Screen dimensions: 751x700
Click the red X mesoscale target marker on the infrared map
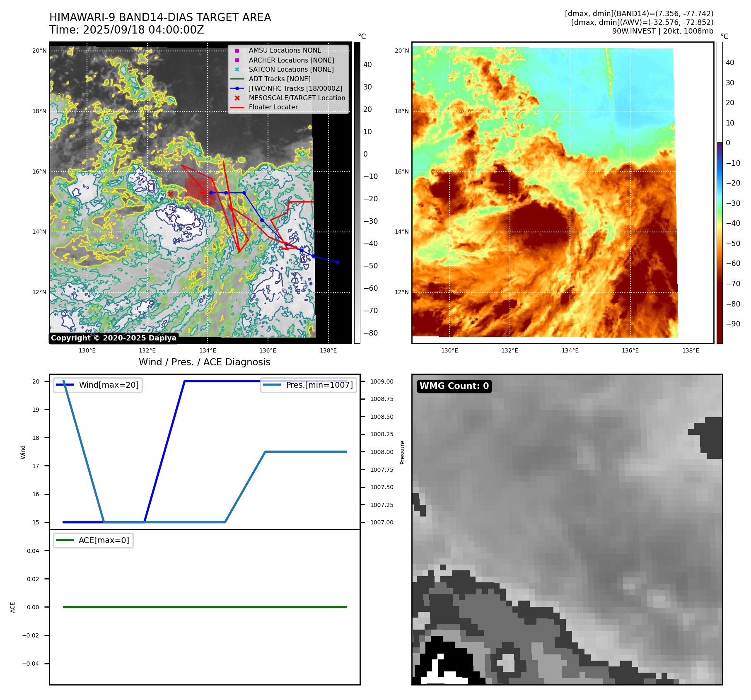(x=170, y=194)
